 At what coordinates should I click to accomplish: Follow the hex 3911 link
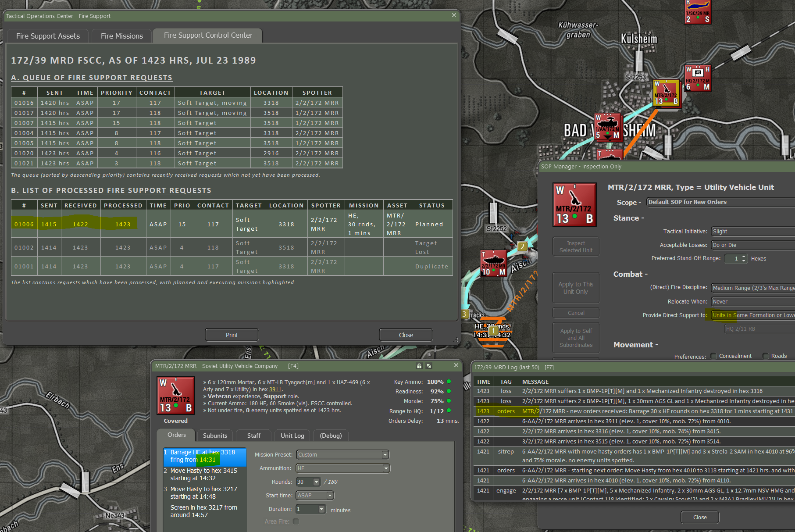tap(275, 389)
